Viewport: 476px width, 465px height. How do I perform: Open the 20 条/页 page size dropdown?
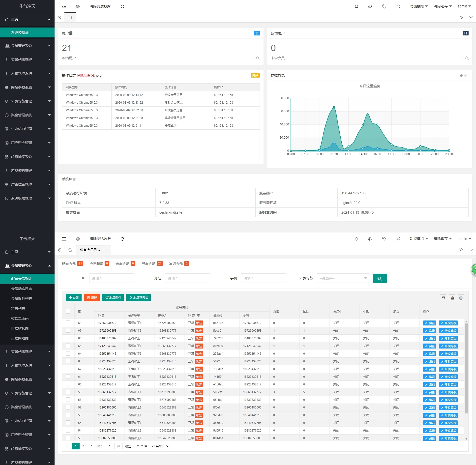point(160,446)
